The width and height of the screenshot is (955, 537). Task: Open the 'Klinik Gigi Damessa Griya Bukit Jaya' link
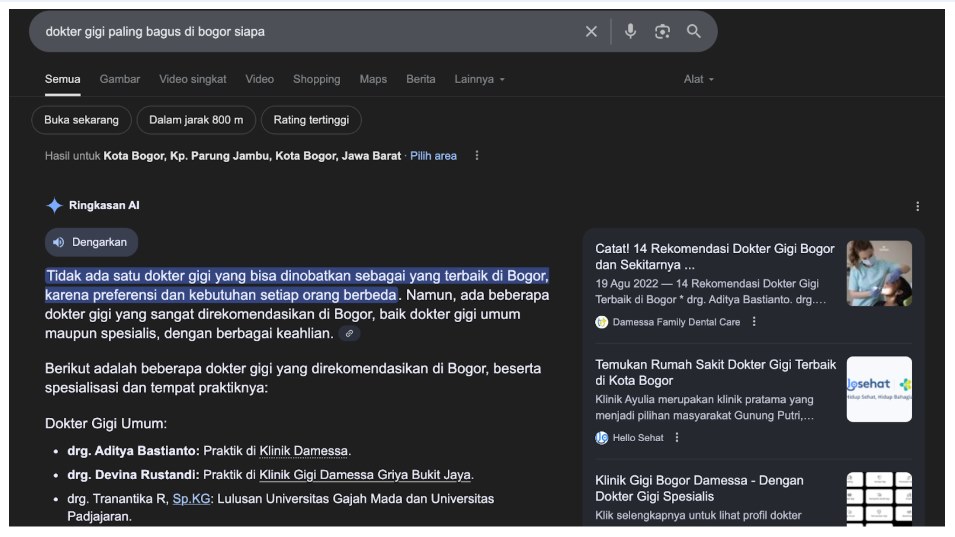pos(365,475)
